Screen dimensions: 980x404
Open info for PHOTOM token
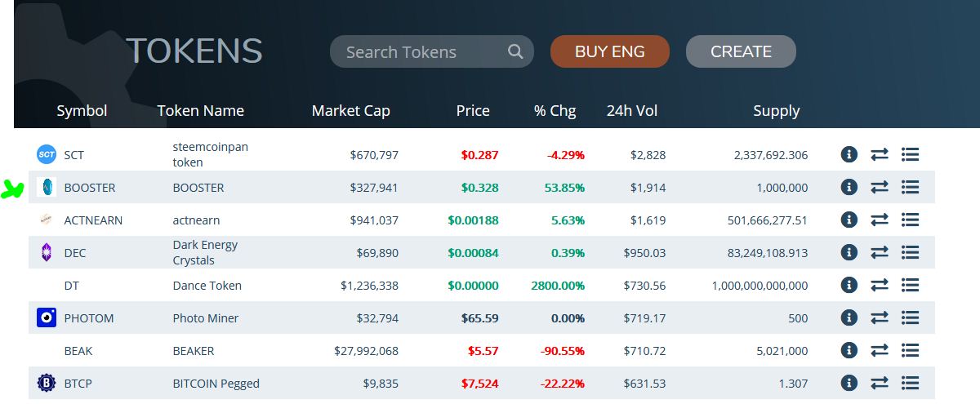[849, 317]
